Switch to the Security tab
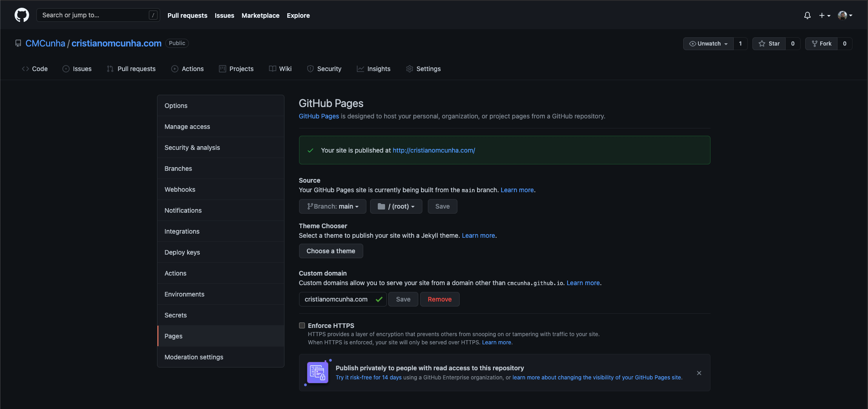Viewport: 868px width, 409px height. pos(324,69)
